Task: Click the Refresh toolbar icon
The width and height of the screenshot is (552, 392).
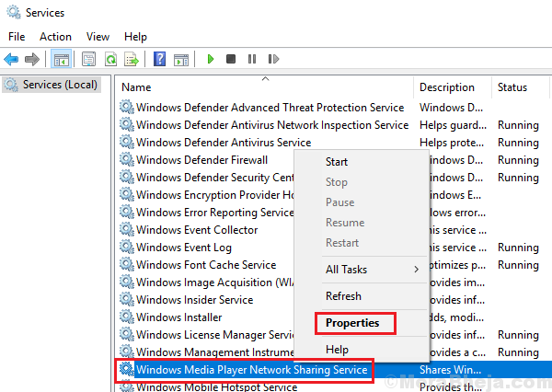Action: (111, 59)
